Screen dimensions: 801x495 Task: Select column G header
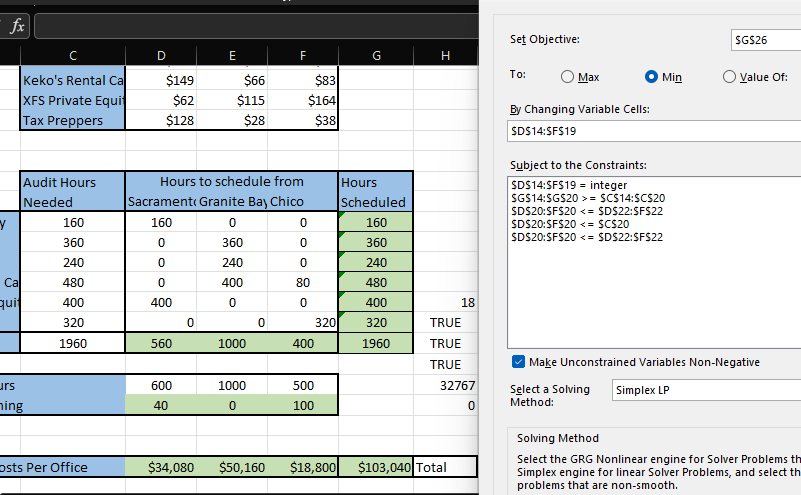376,56
